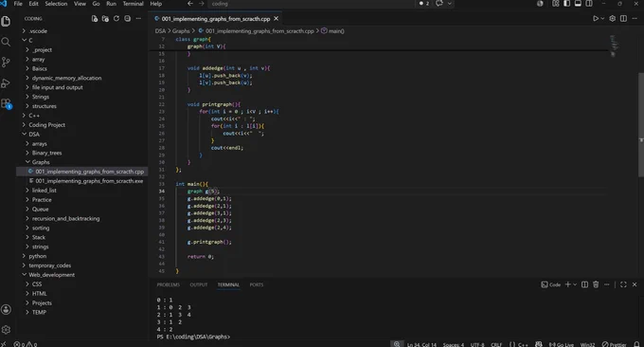Image resolution: width=644 pixels, height=347 pixels.
Task: Create a new folder in explorer
Action: click(x=105, y=19)
